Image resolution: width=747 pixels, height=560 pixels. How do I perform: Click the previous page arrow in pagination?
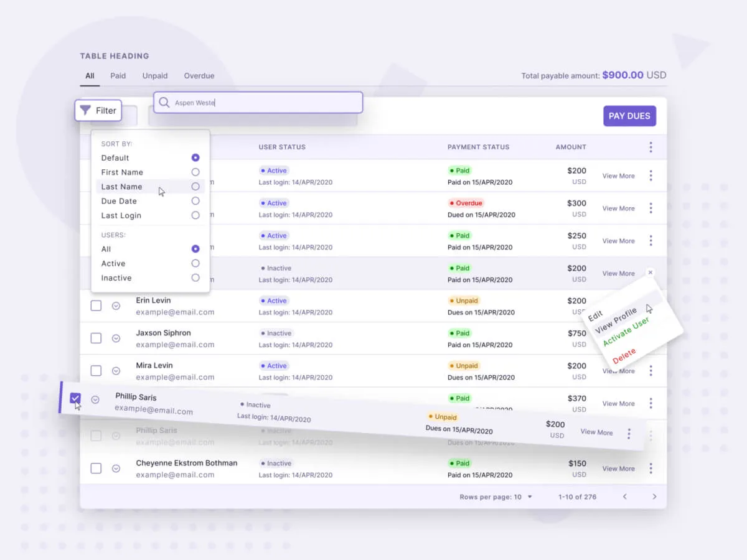tap(624, 497)
